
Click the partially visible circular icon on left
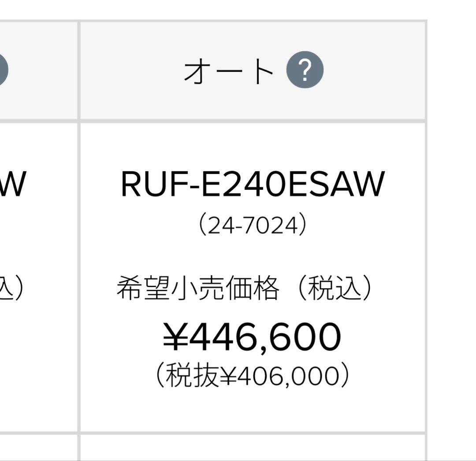coord(4,70)
